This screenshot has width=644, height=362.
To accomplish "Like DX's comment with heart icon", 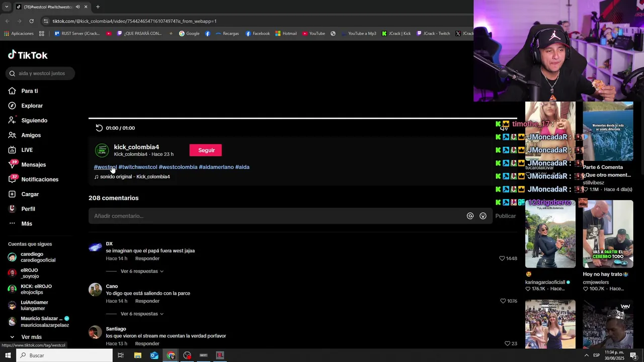I will [x=502, y=258].
